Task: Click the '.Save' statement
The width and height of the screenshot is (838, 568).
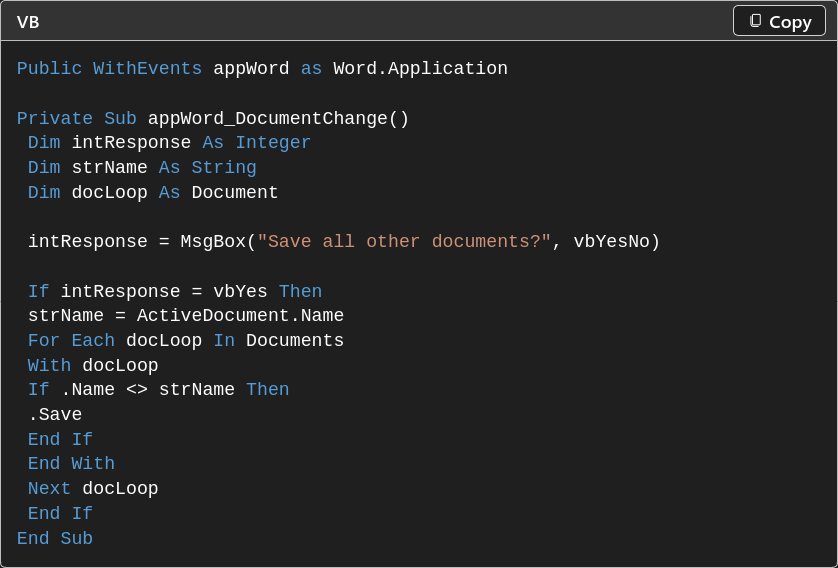Action: [55, 414]
